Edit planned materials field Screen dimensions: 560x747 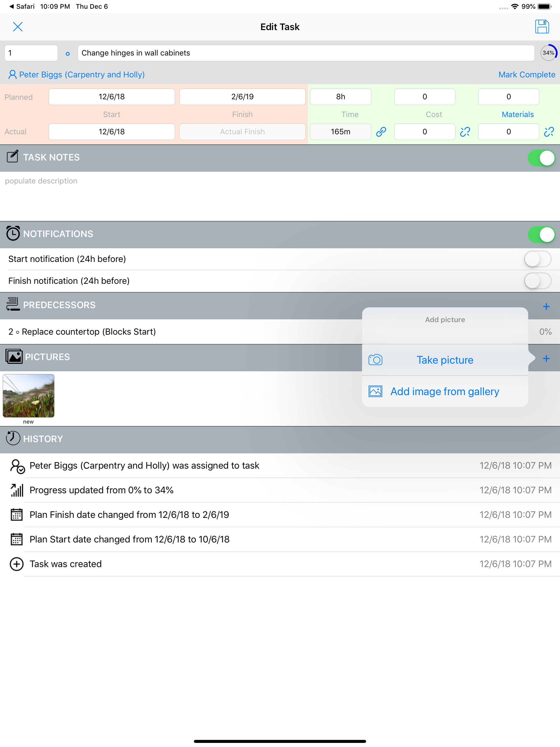coord(508,97)
